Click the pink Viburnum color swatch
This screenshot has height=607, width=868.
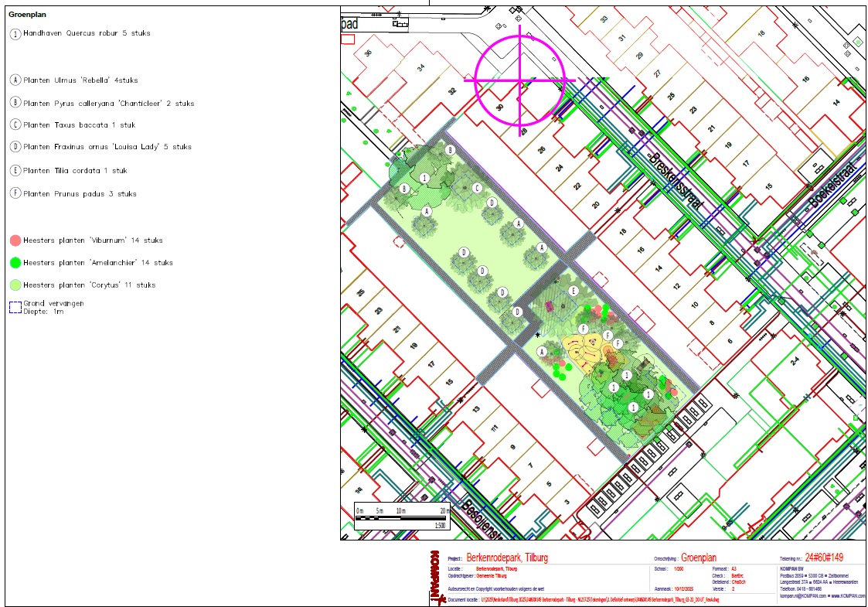(15, 240)
